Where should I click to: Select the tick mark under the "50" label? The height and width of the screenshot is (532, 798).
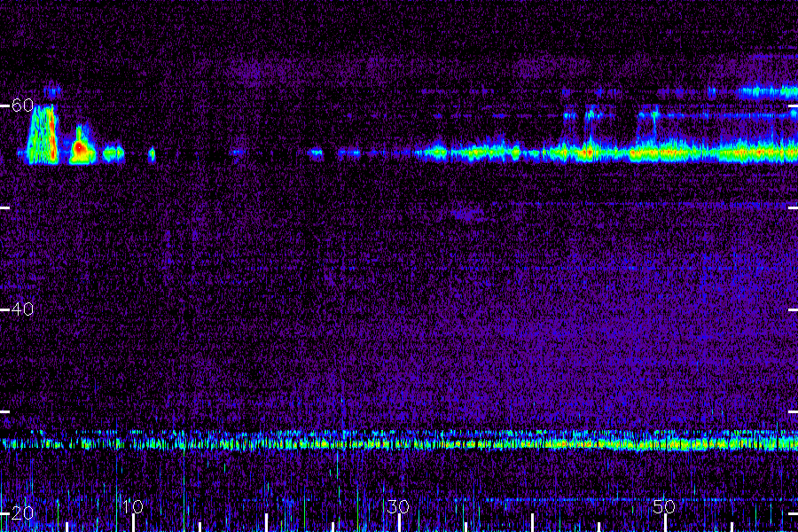665,523
